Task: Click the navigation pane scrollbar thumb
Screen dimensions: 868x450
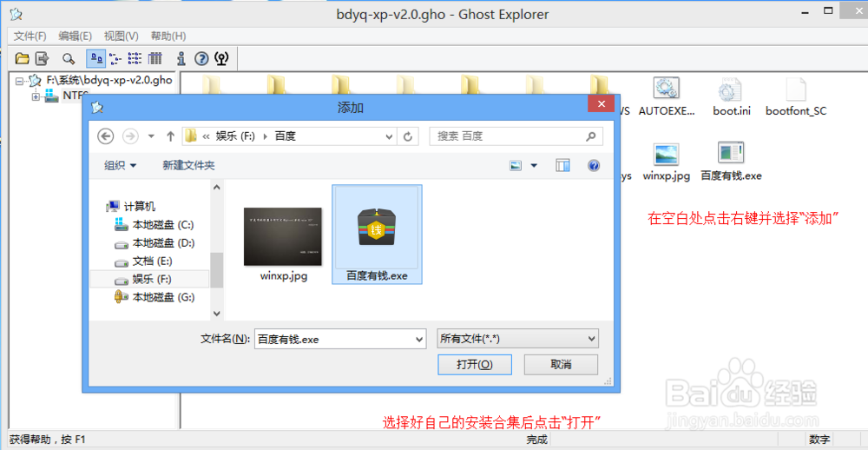Action: [217, 270]
